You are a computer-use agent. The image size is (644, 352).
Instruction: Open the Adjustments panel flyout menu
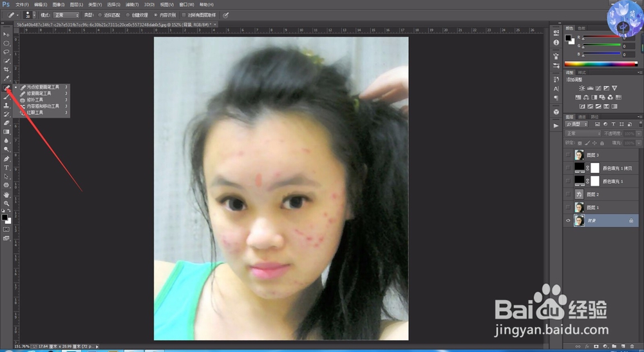(640, 72)
